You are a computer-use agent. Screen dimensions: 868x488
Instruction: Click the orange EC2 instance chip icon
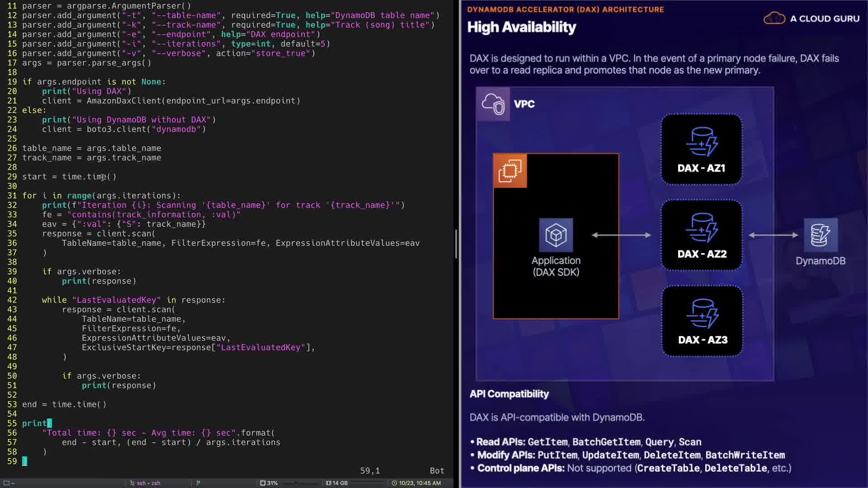tap(510, 171)
